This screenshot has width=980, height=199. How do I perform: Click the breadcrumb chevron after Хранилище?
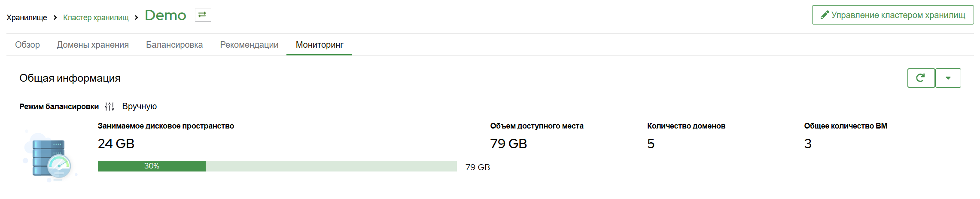[55, 18]
